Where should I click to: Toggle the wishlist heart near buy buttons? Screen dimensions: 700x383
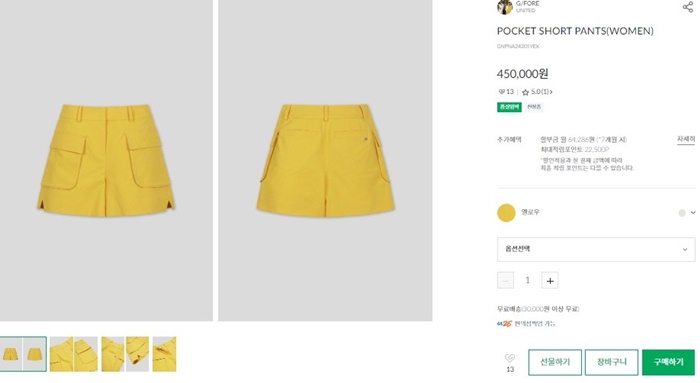pyautogui.click(x=510, y=358)
